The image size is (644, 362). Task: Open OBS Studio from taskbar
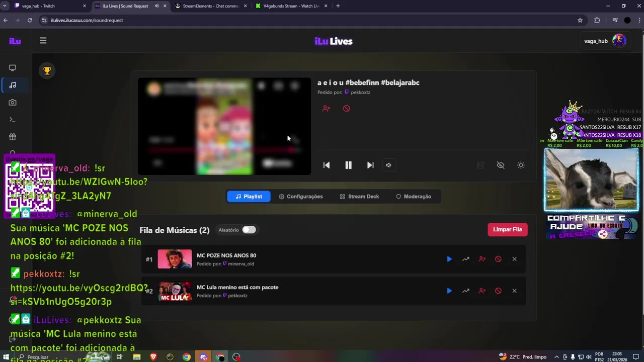(236, 357)
